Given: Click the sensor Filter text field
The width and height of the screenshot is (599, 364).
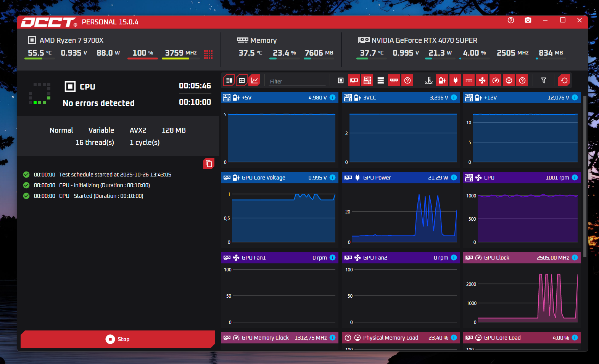Looking at the screenshot, I should click(297, 81).
